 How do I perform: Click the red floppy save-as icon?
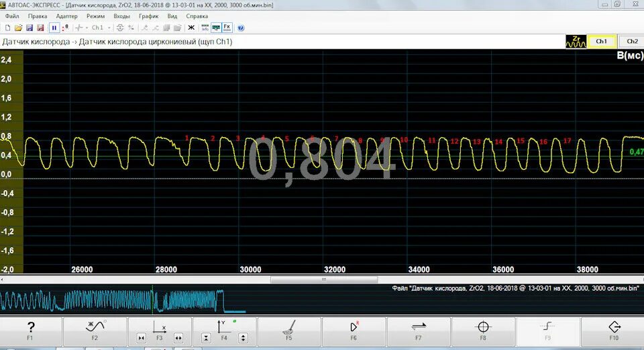pyautogui.click(x=40, y=28)
